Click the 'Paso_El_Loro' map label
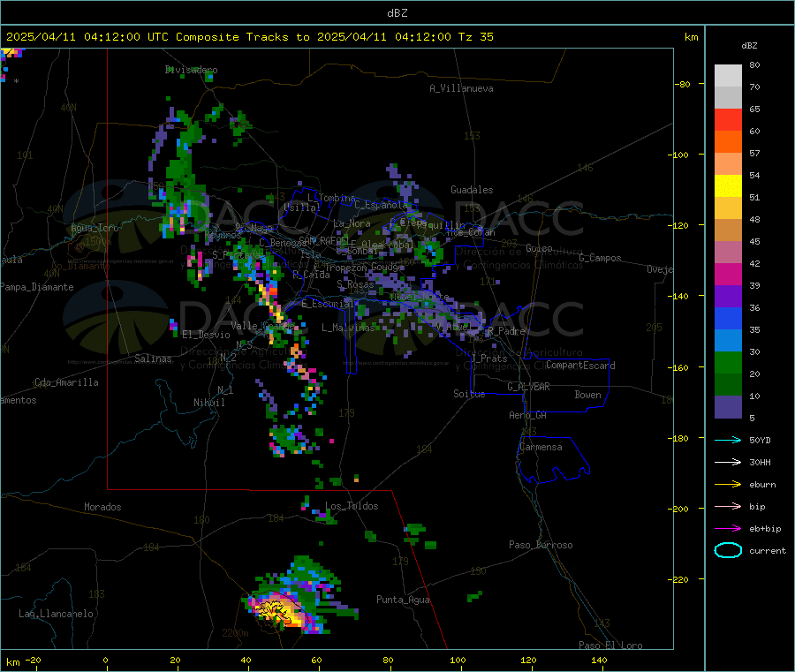The image size is (795, 672). [610, 646]
